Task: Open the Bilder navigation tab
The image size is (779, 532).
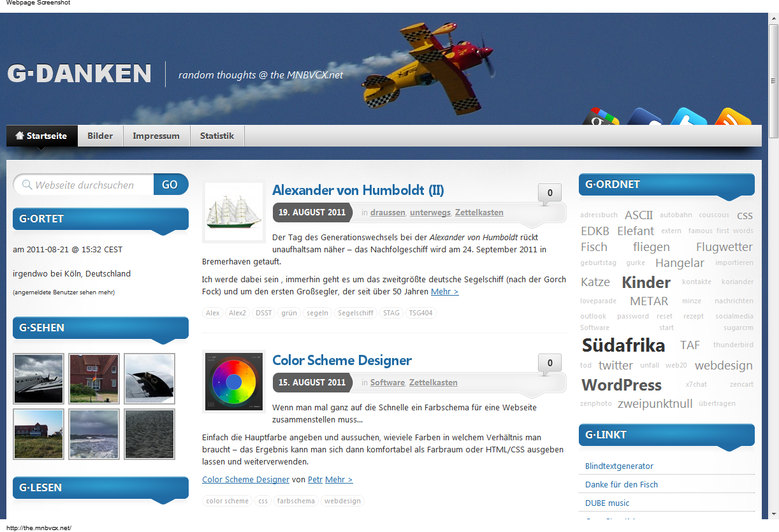Action: [x=100, y=136]
